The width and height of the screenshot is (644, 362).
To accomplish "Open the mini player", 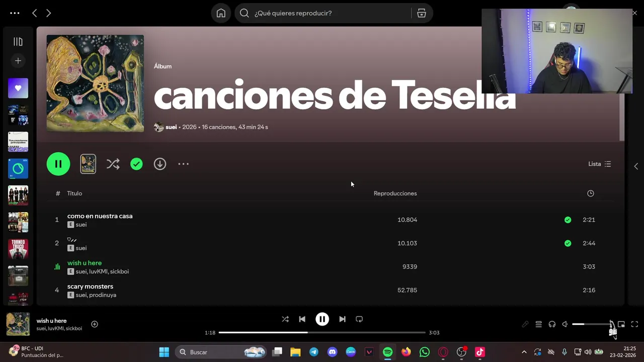I will pyautogui.click(x=621, y=324).
